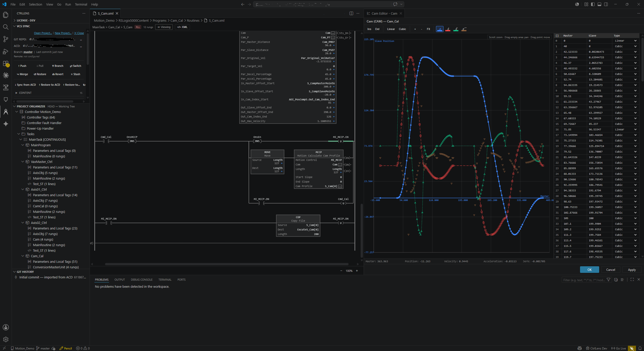Open the Cam (4 rungs) routine
This screenshot has height=351, width=644.
click(x=43, y=239)
